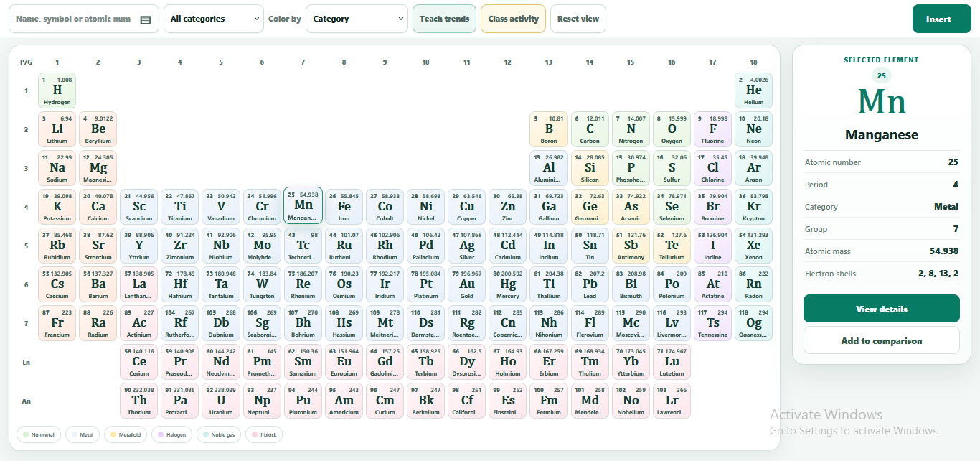This screenshot has height=461, width=980.
Task: Toggle the Class activity button
Action: [x=513, y=19]
